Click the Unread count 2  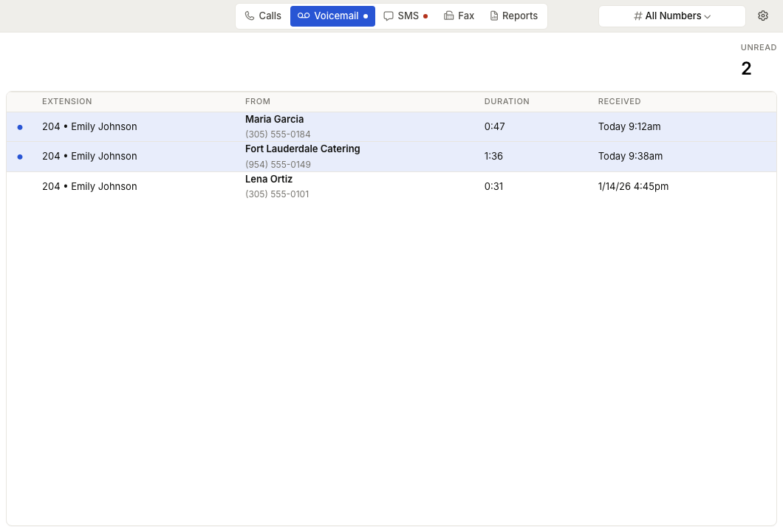(746, 69)
